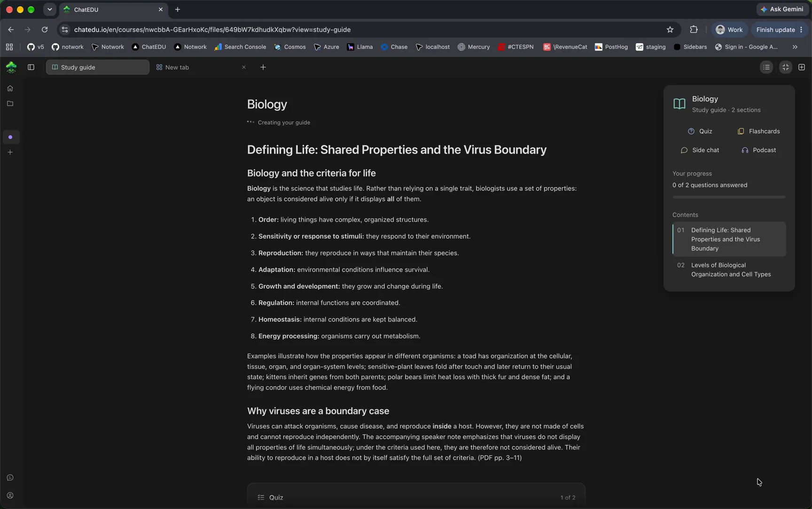Click the home icon in left sidebar
Image resolution: width=812 pixels, height=509 pixels.
pyautogui.click(x=10, y=88)
